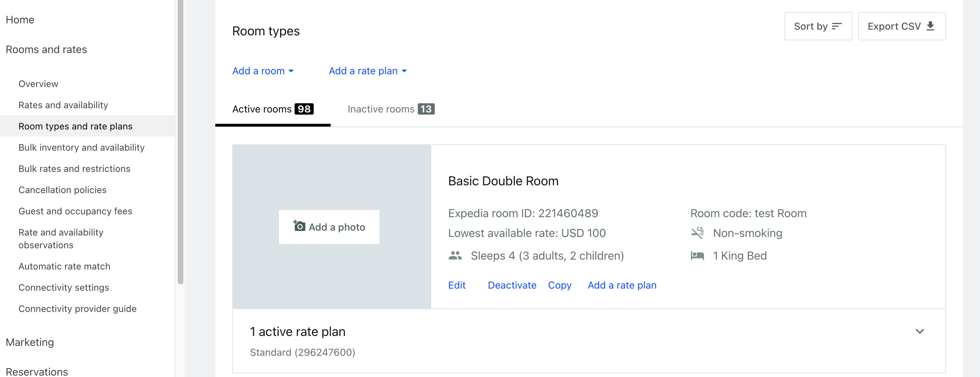Add a rate plan to Basic Double Room
980x377 pixels.
coord(622,285)
